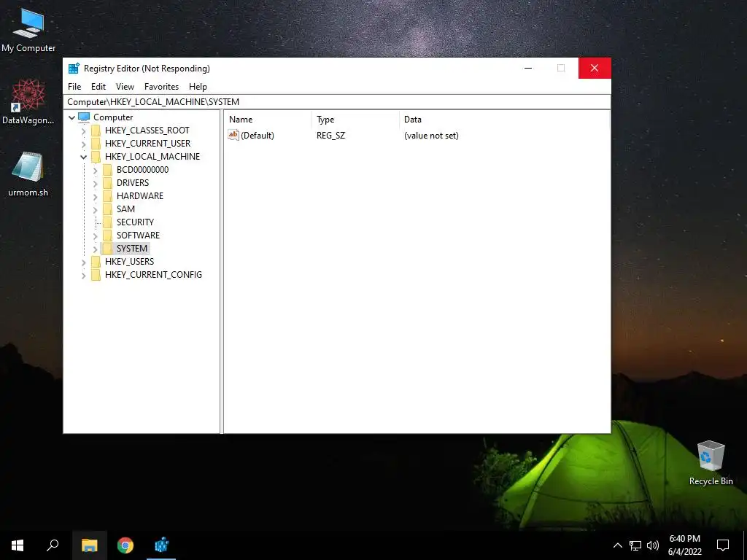Click the registry address bar path
Image resolution: width=747 pixels, height=560 pixels.
pos(337,102)
